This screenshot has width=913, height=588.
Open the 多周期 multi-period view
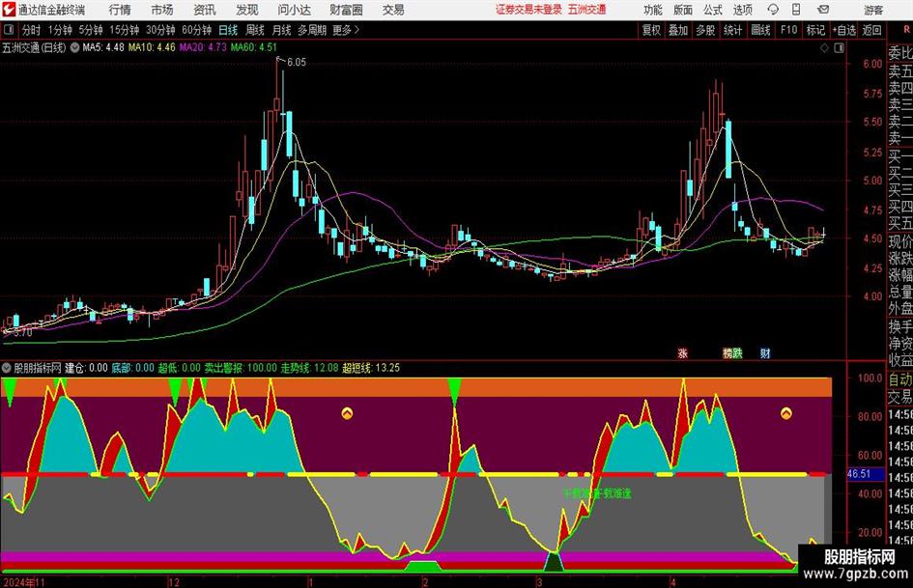coord(312,30)
